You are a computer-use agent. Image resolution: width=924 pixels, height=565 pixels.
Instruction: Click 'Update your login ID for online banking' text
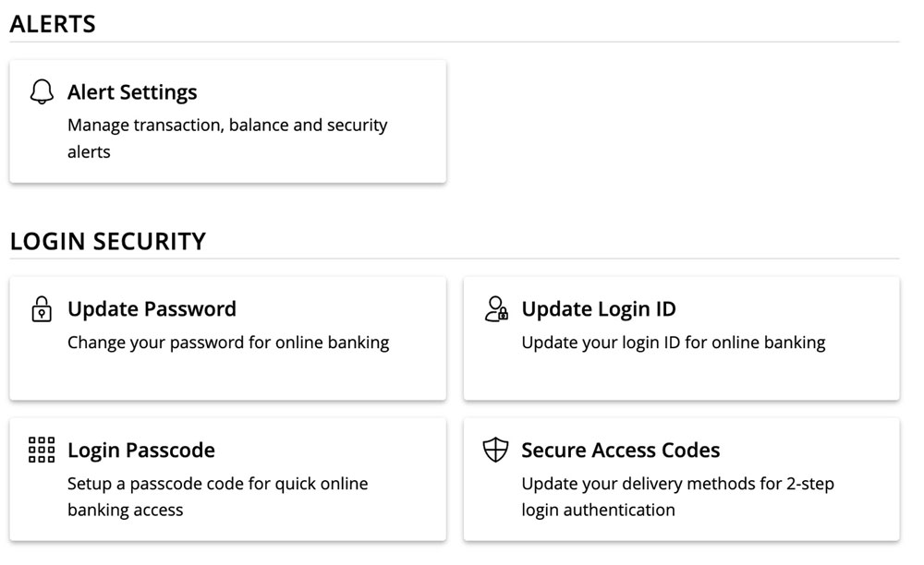pos(674,343)
